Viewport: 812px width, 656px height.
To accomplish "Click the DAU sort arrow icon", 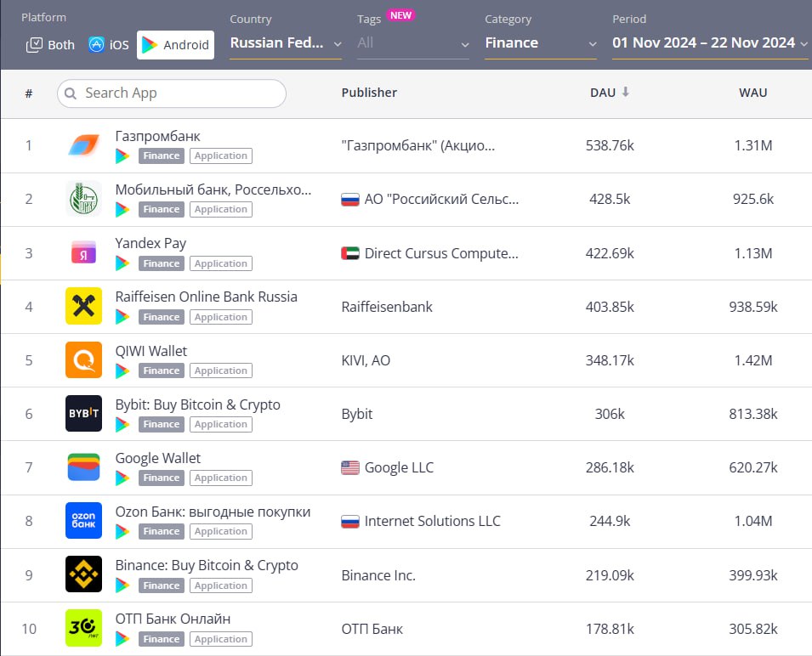I will click(x=626, y=92).
